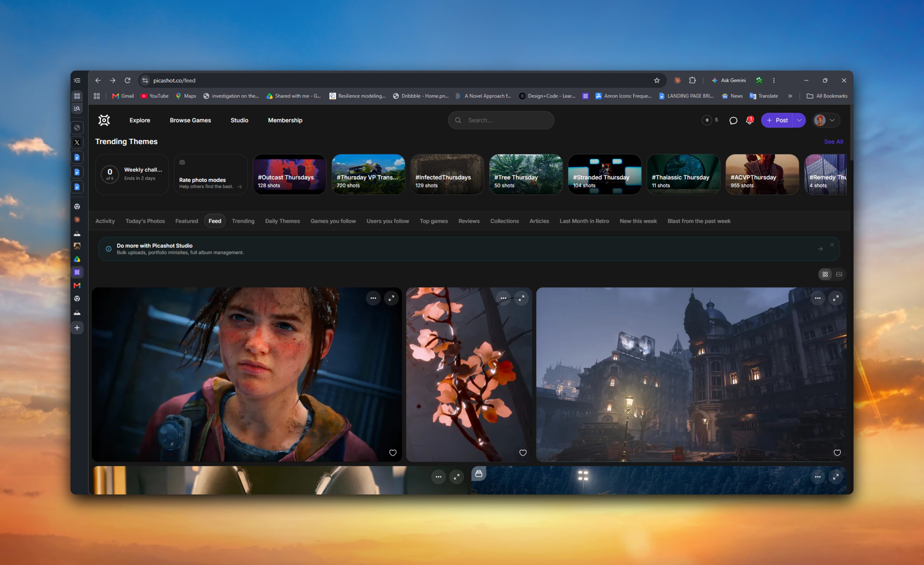Like the Ellie portrait photo
Viewport: 924px width, 565px height.
pyautogui.click(x=393, y=453)
